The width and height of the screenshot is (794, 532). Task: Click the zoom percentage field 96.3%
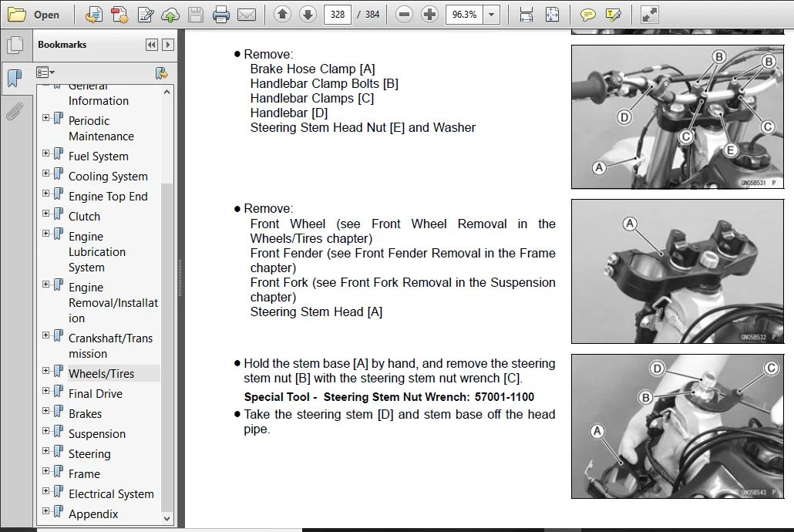pos(464,15)
